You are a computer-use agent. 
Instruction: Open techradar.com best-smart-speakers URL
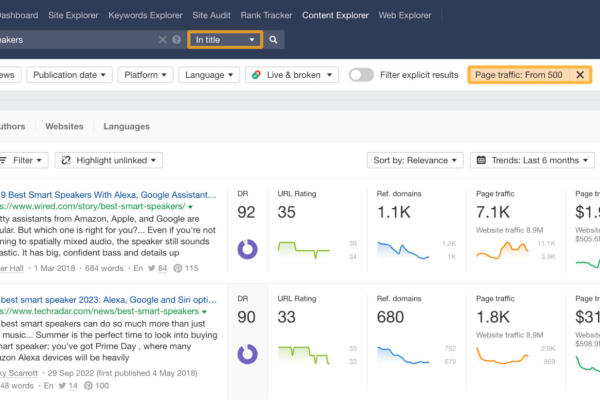coord(99,311)
